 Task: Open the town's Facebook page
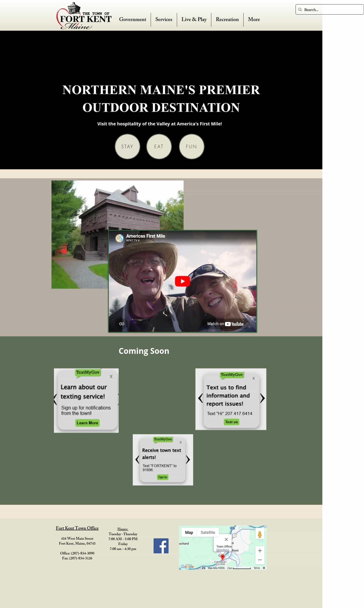click(x=162, y=546)
